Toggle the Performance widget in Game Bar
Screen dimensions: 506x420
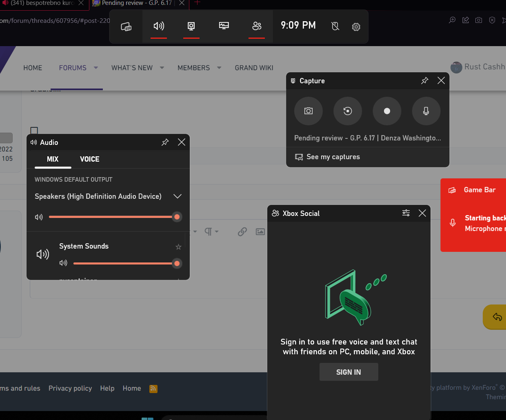point(224,27)
